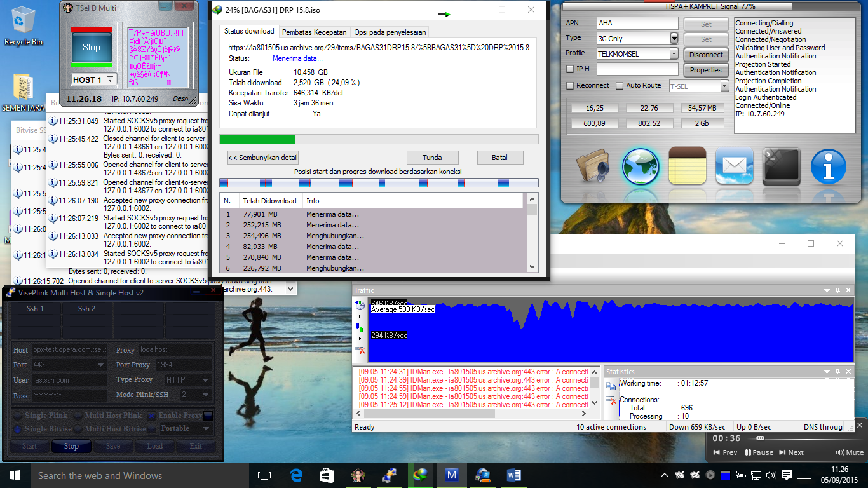868x488 pixels.
Task: Switch to Internet Download Manager on the taskbar
Action: [x=421, y=475]
